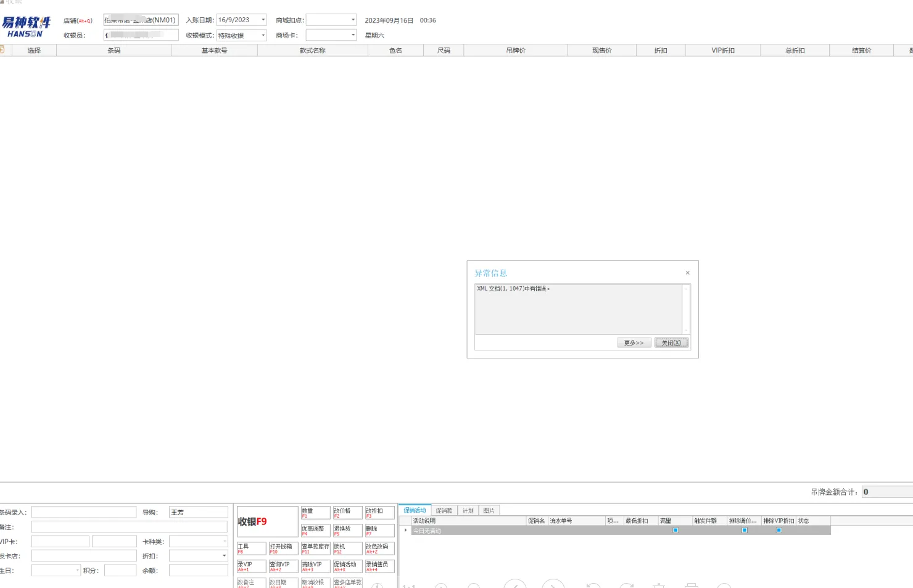The height and width of the screenshot is (588, 913).
Task: Click the 删除 F7 delete button
Action: click(379, 530)
